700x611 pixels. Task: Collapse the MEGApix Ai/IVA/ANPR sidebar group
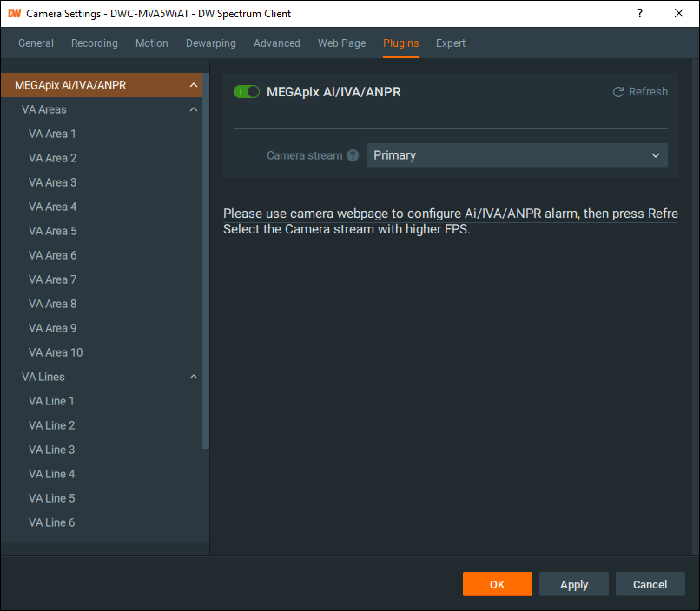[193, 84]
